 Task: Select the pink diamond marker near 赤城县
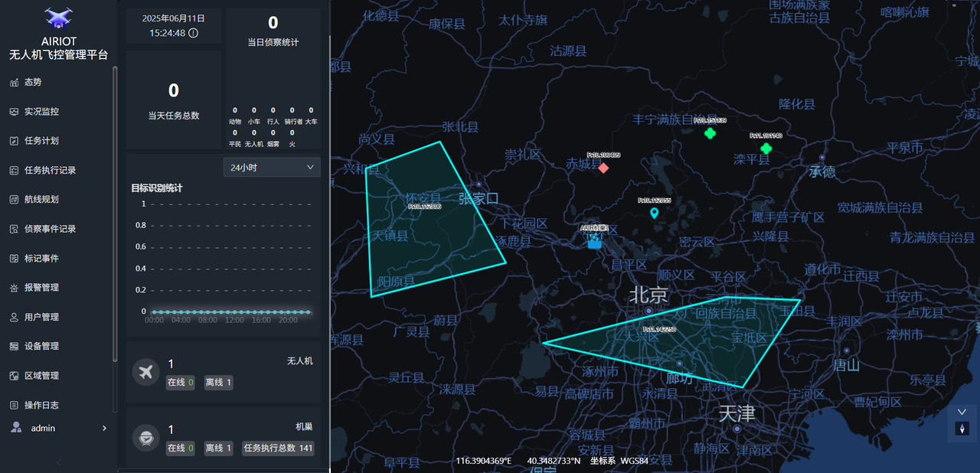click(603, 168)
